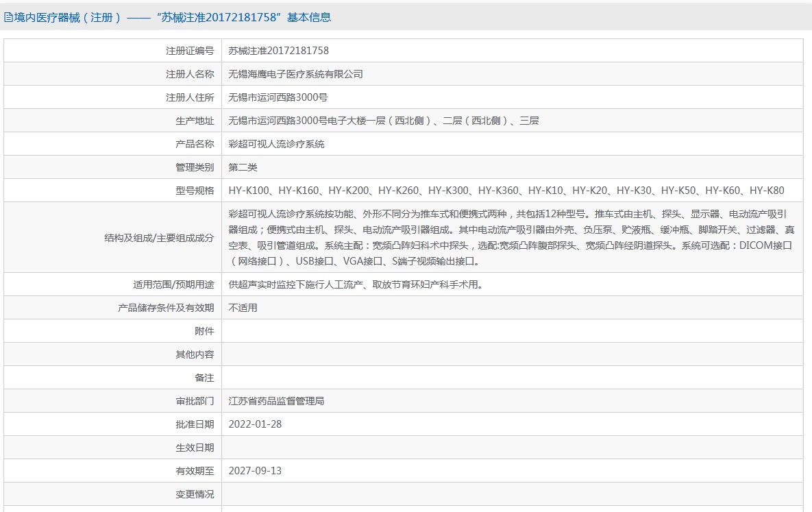Select the registrant name 无锡海鹰电子医疗系统有限公司

tap(295, 74)
